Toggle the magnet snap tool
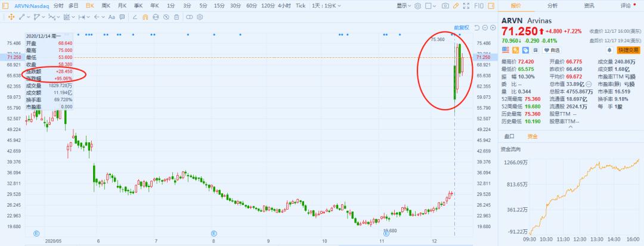The width and height of the screenshot is (644, 246). [145, 17]
